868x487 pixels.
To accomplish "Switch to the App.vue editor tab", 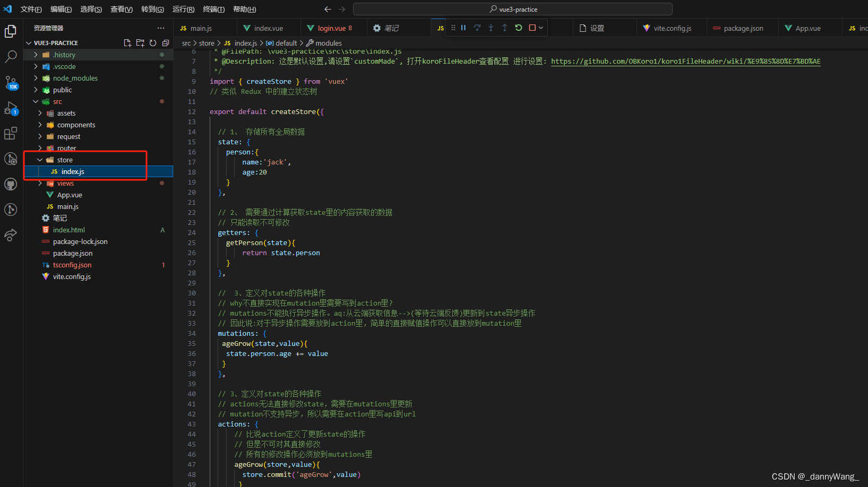I will (810, 28).
